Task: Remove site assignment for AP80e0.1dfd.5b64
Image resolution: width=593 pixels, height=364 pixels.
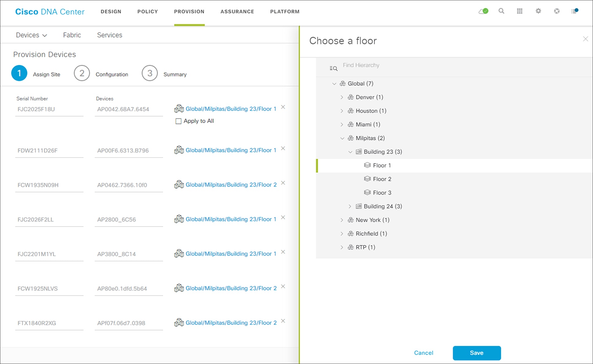Action: pyautogui.click(x=283, y=286)
